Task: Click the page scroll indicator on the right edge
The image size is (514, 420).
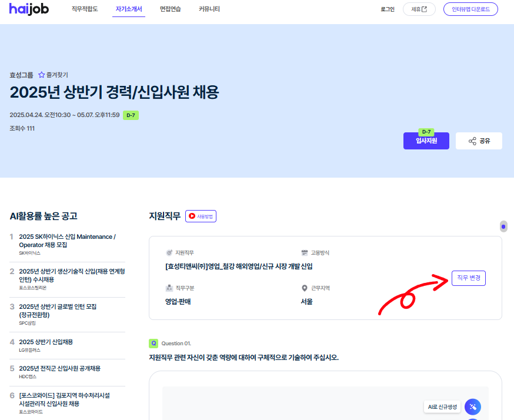Action: pos(503,226)
